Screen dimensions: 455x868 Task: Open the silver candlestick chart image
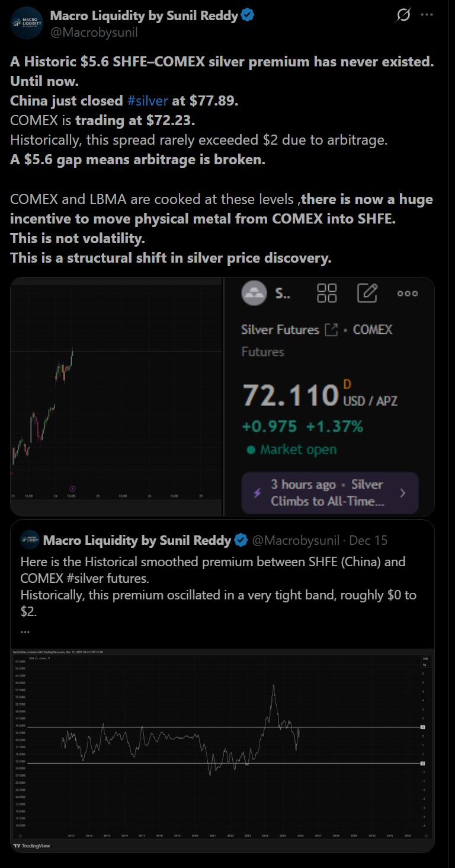116,396
